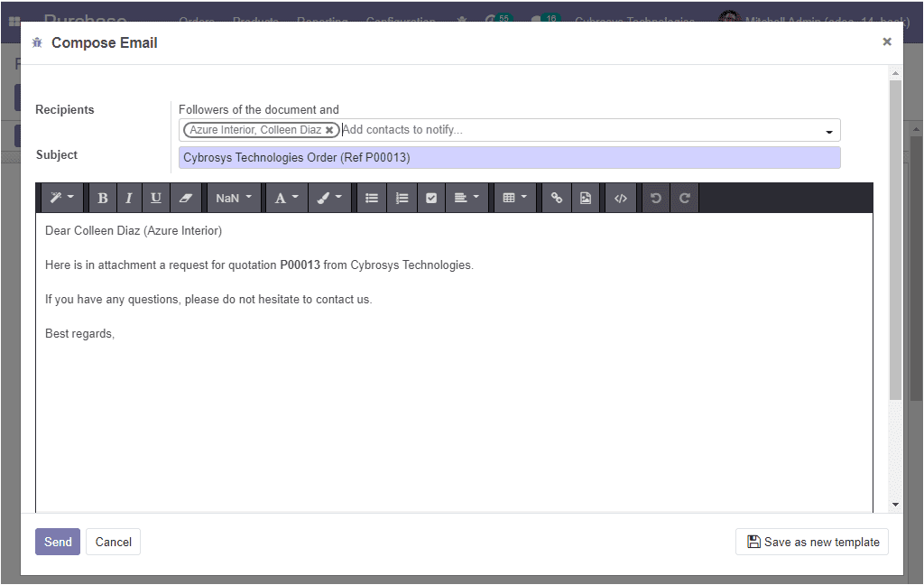Click the dialog vertical scrollbar thumb
The width and height of the screenshot is (924, 585).
pos(896,240)
